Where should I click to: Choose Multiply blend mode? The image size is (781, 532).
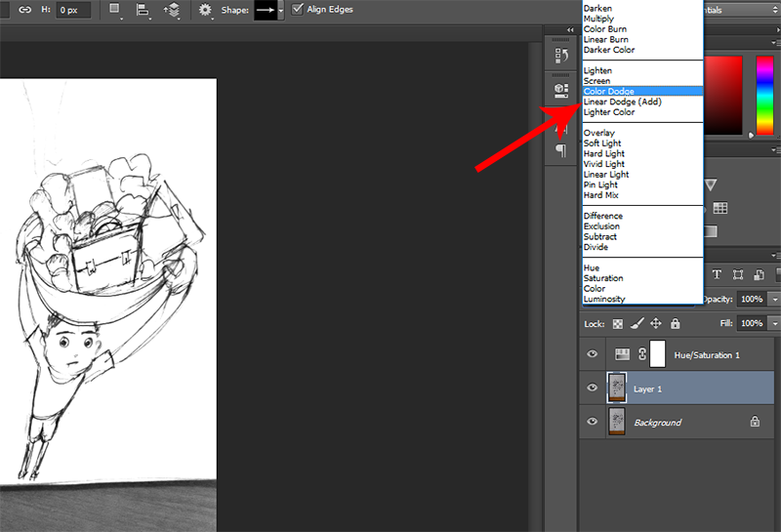pyautogui.click(x=642, y=19)
